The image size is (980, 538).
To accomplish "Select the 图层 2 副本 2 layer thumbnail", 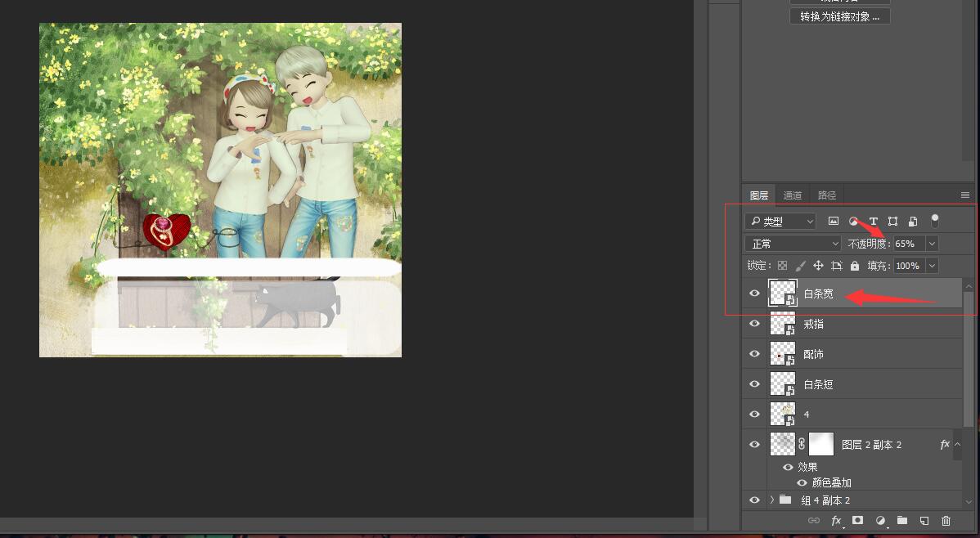I will tap(783, 444).
